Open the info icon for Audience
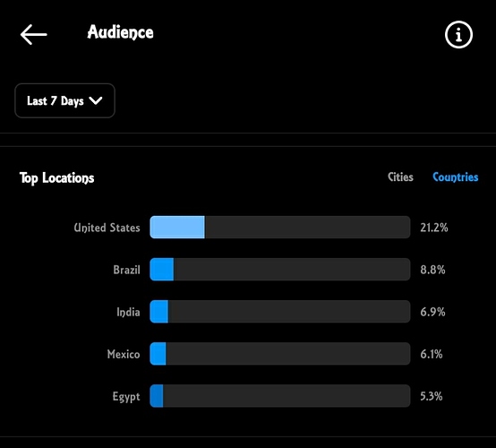 tap(458, 35)
